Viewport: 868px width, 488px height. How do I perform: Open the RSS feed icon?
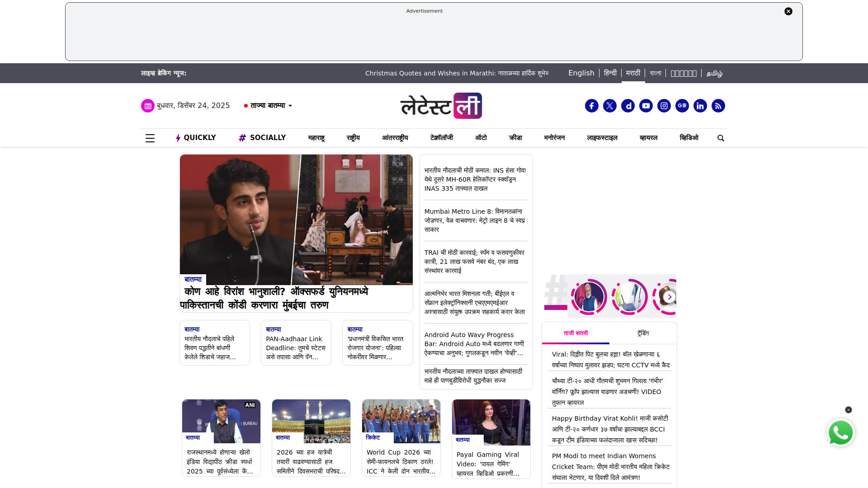coord(718,106)
